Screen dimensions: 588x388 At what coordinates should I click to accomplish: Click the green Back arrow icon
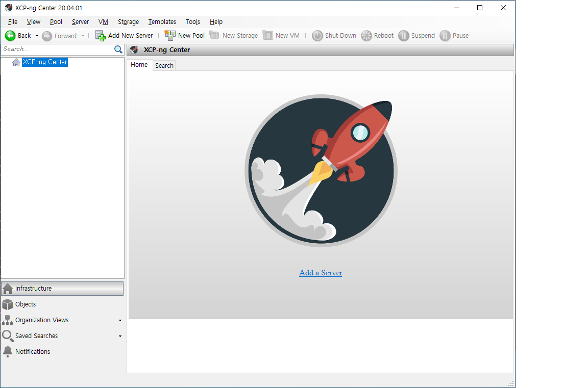coord(10,36)
